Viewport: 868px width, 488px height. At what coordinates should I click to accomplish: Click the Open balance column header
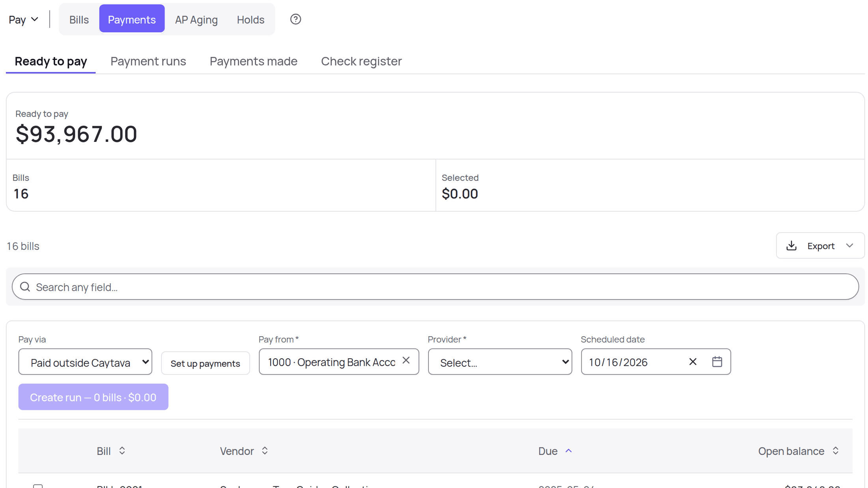[791, 451]
